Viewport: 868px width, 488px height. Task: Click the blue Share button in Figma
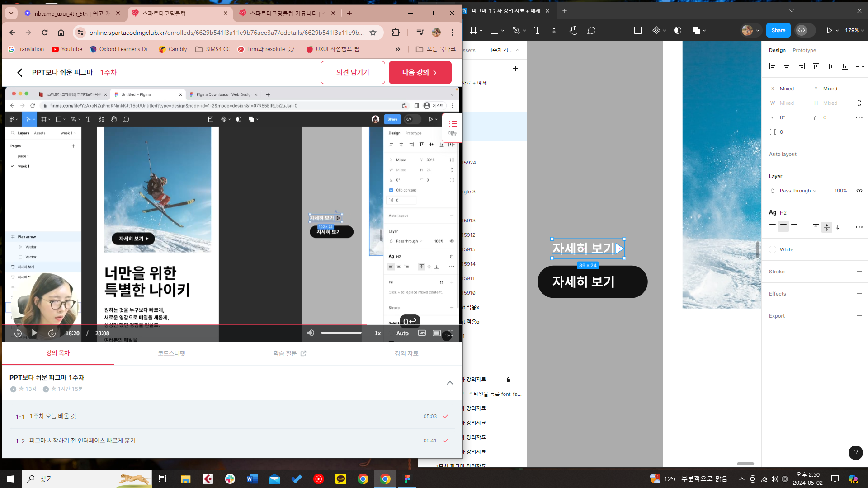click(778, 30)
